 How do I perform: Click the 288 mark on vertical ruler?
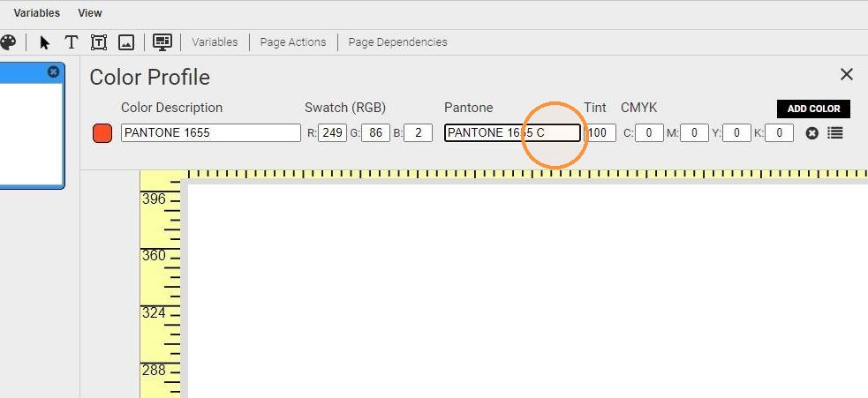[154, 370]
